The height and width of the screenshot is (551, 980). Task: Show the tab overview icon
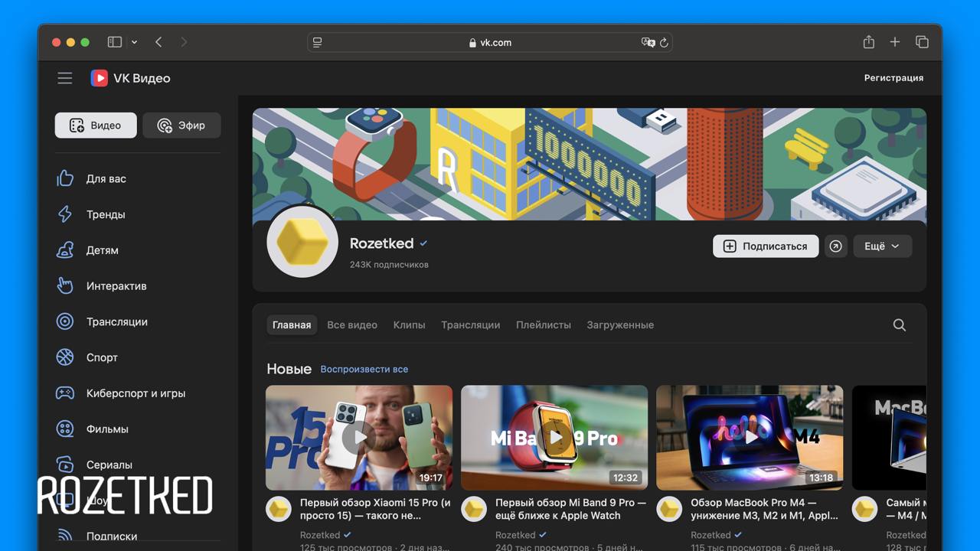(922, 42)
